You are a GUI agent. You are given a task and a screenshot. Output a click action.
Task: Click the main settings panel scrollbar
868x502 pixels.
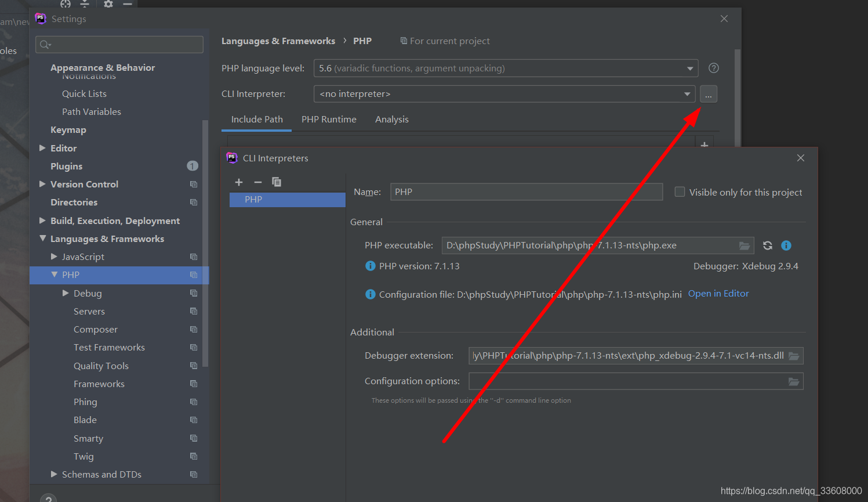(738, 97)
